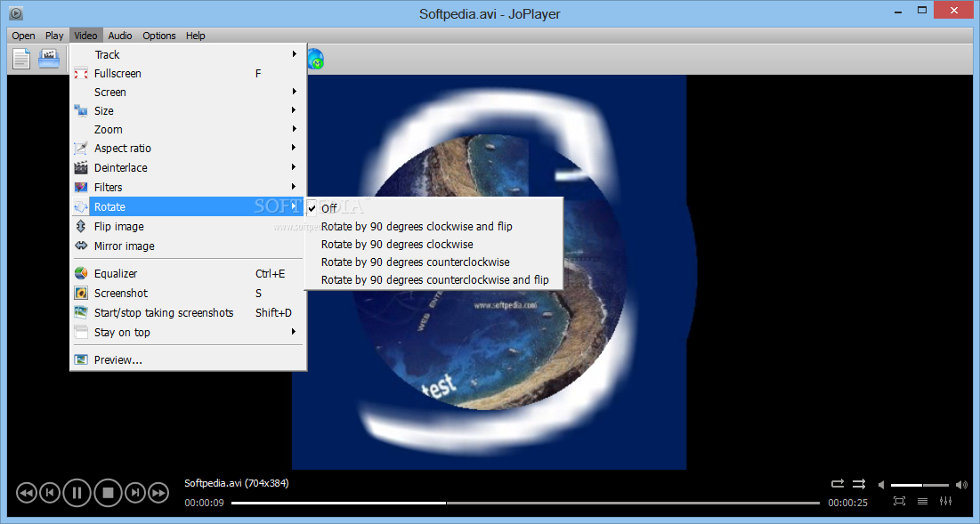This screenshot has width=980, height=524.
Task: Toggle fullscreen with the bottom frame icon
Action: tap(899, 501)
